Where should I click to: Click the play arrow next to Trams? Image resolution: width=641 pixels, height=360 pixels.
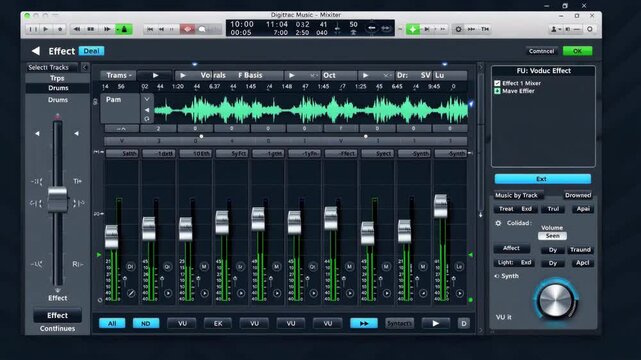tap(155, 75)
